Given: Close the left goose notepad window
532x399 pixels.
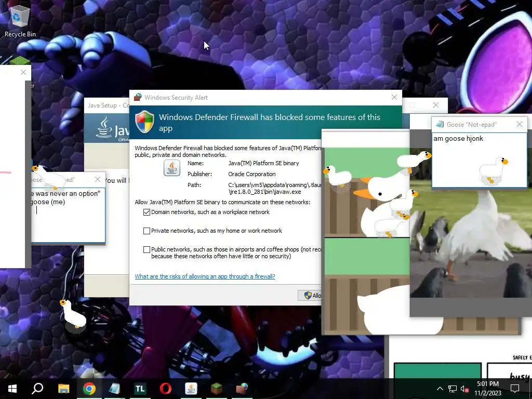Looking at the screenshot, I should pyautogui.click(x=98, y=179).
